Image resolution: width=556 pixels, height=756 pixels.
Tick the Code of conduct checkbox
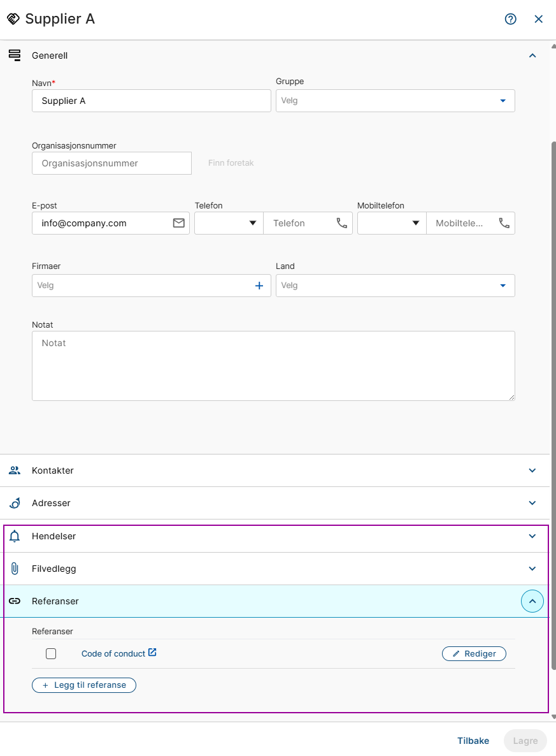(51, 654)
